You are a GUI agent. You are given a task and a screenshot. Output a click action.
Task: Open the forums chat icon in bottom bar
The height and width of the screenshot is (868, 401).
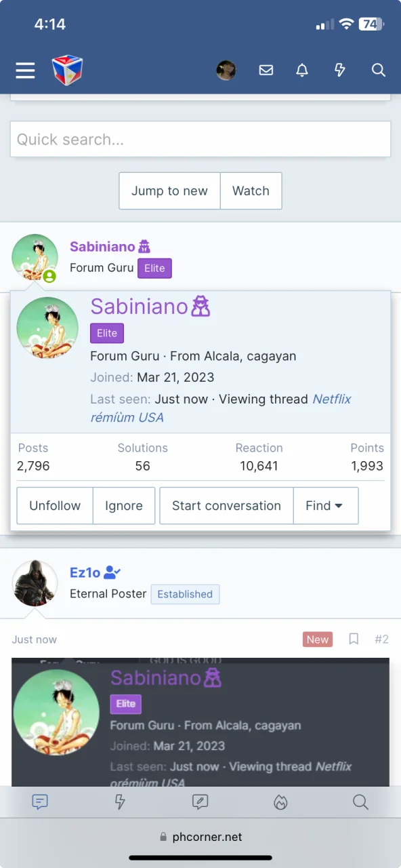pos(40,802)
